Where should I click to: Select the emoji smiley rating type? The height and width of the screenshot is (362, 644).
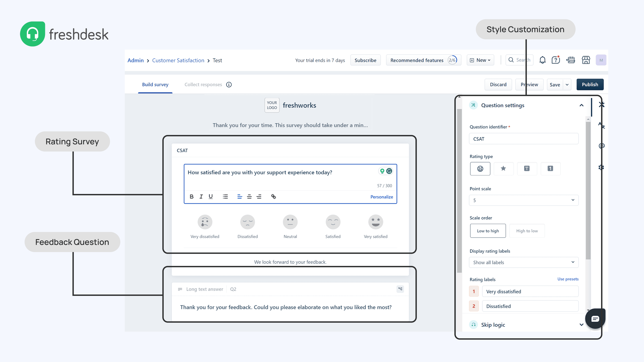(x=480, y=169)
